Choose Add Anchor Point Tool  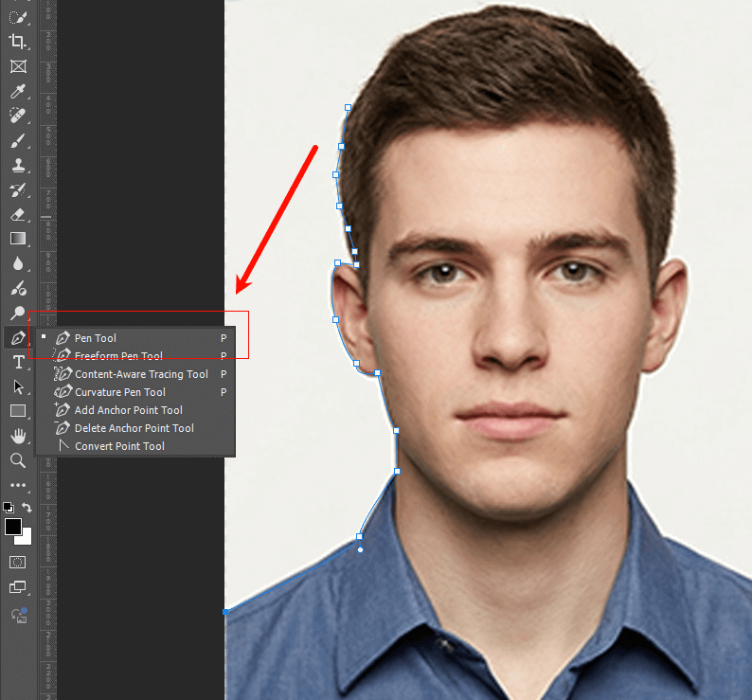[135, 410]
